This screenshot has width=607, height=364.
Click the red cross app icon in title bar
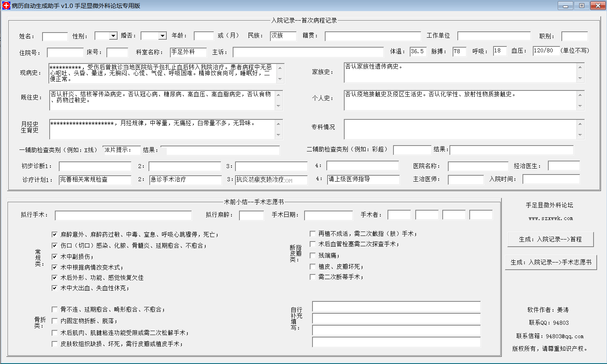pos(6,6)
